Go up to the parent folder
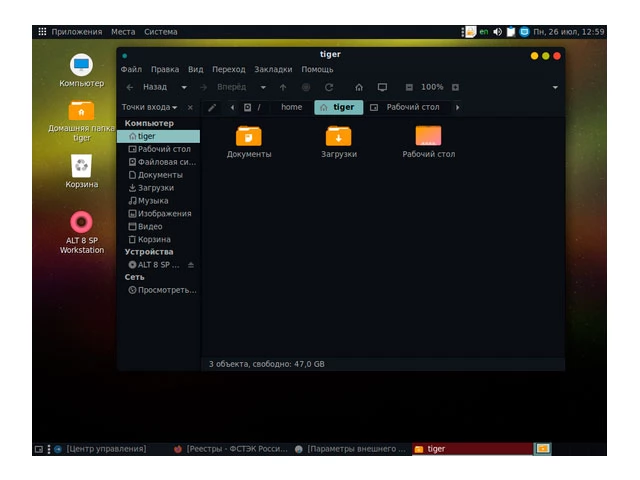 point(283,87)
